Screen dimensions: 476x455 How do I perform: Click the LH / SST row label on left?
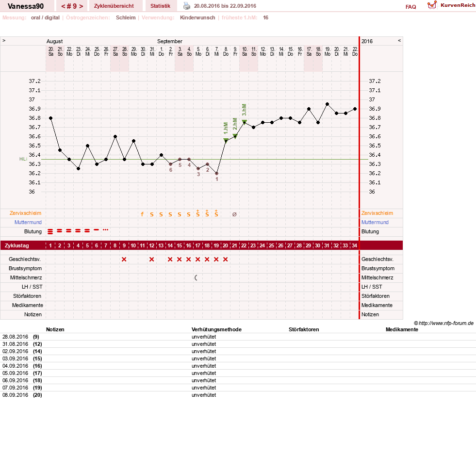[x=32, y=287]
